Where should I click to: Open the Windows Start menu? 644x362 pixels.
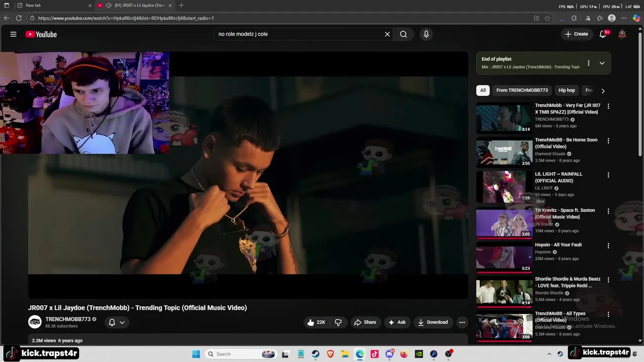click(196, 354)
